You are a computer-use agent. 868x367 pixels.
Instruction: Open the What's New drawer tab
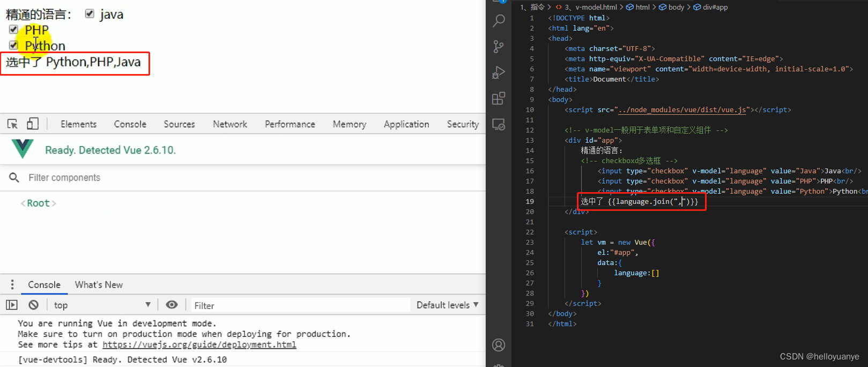coord(99,285)
